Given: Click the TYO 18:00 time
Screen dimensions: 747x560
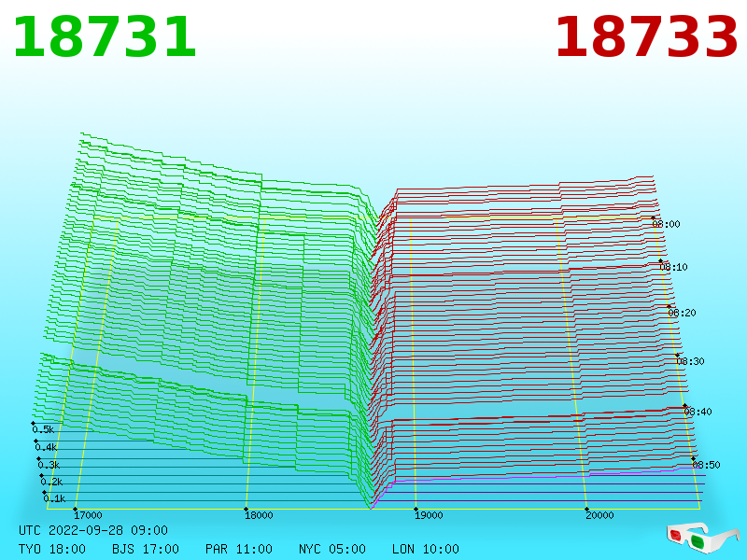Looking at the screenshot, I should click(52, 549).
